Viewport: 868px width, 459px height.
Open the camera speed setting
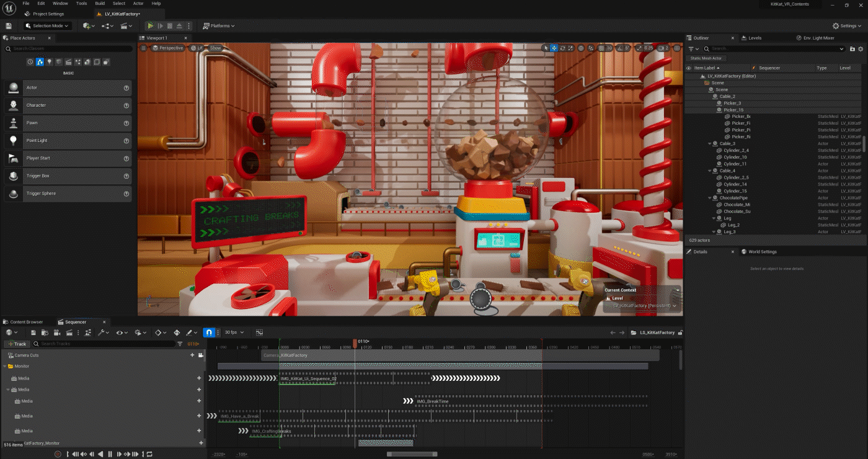click(663, 48)
